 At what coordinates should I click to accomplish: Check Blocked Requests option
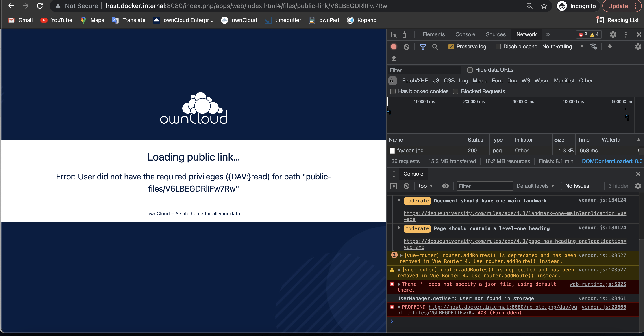455,91
